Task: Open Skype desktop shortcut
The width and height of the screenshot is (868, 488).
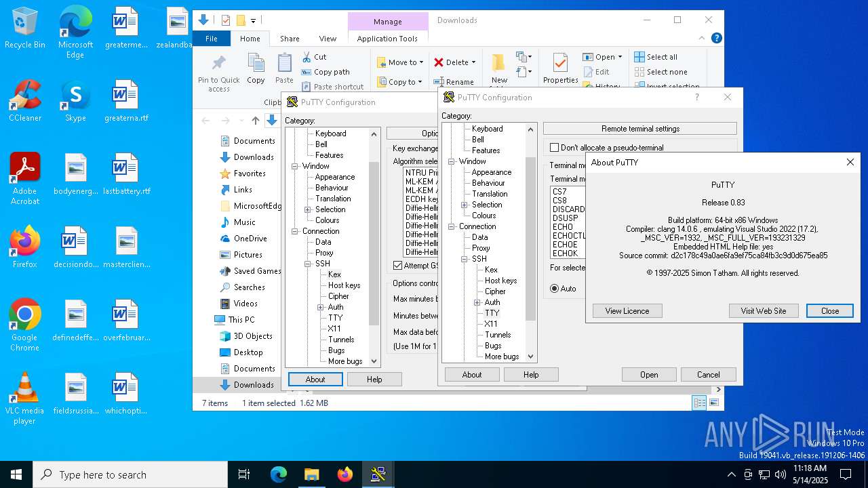Action: [75, 102]
